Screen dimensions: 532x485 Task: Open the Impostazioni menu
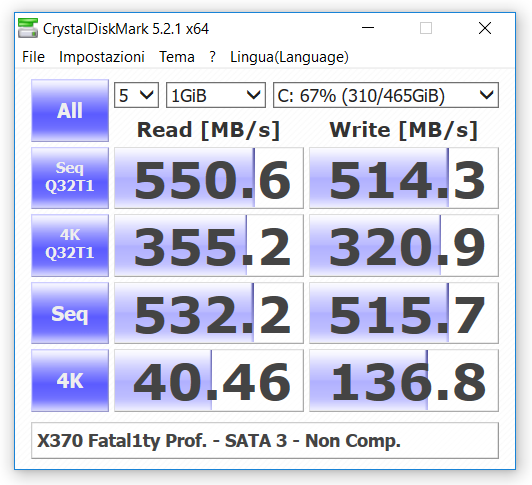102,57
